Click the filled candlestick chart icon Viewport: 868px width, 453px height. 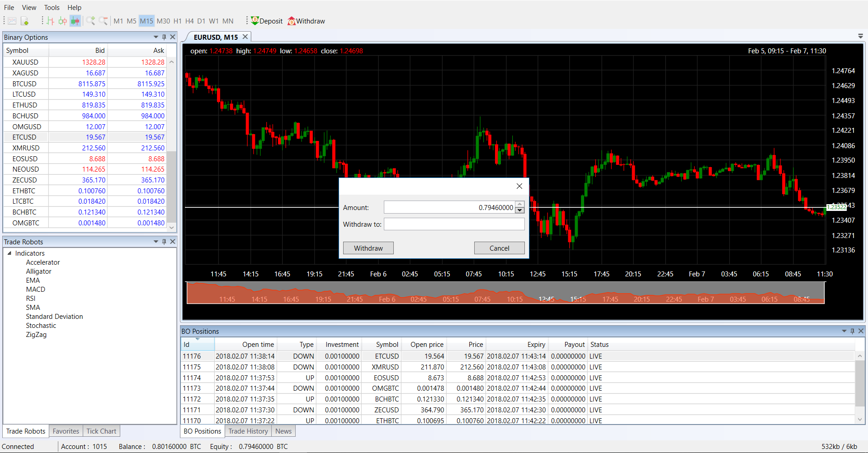click(x=75, y=21)
